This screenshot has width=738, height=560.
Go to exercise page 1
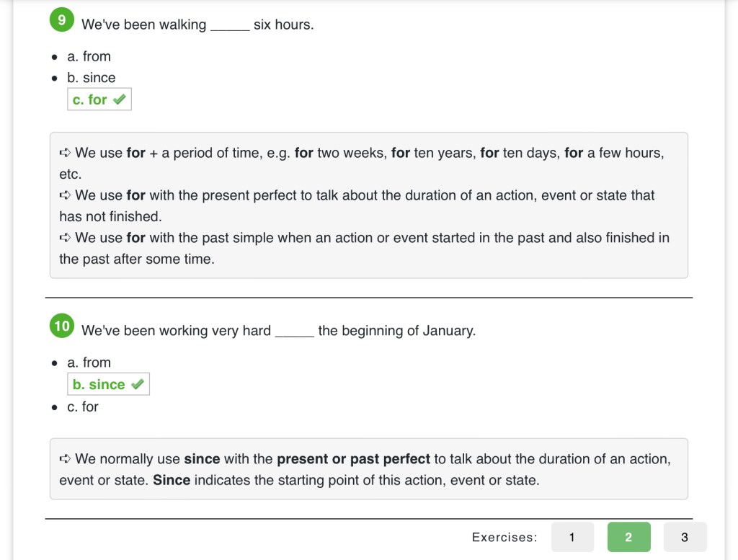tap(572, 537)
